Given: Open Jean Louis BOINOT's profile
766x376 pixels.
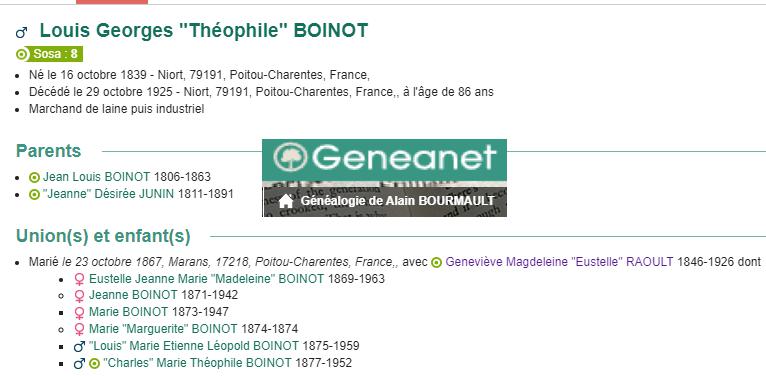Looking at the screenshot, I should (x=96, y=177).
